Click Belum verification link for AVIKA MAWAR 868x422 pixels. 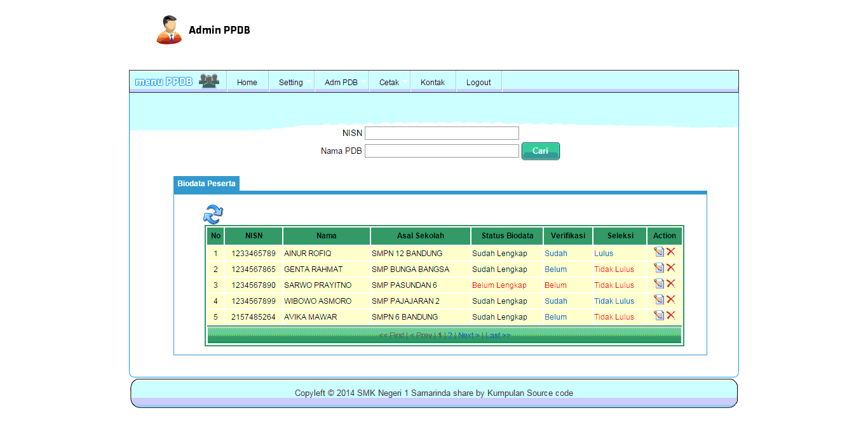(555, 317)
